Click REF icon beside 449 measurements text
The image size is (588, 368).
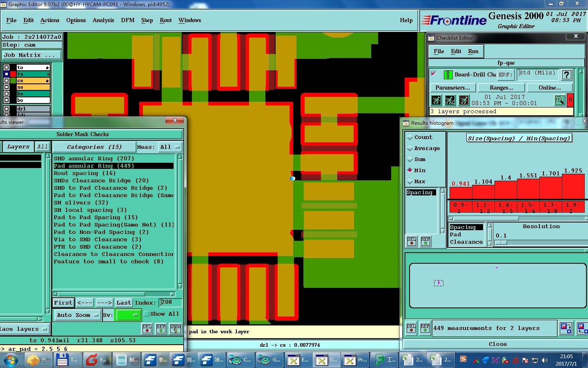tap(425, 328)
